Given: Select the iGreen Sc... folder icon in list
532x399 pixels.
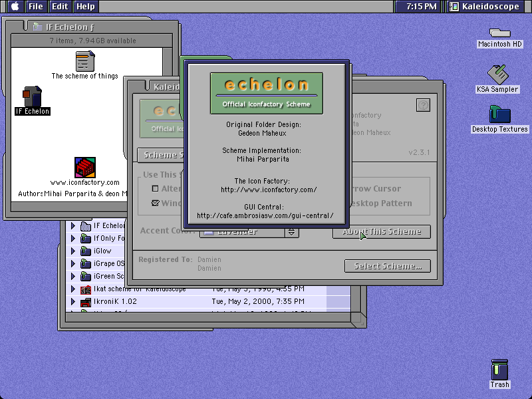Looking at the screenshot, I should 86,276.
